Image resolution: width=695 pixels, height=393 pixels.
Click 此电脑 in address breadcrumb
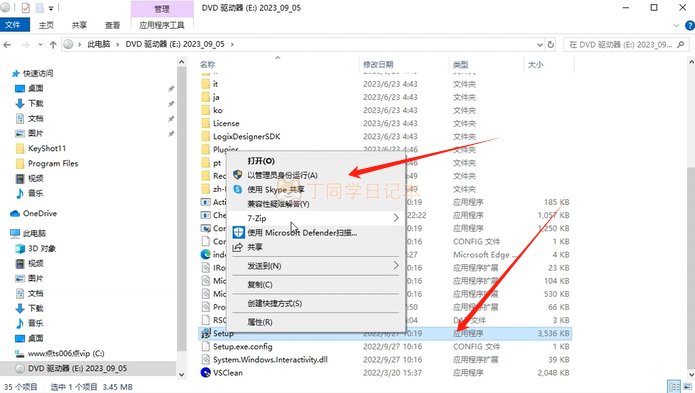pos(98,44)
